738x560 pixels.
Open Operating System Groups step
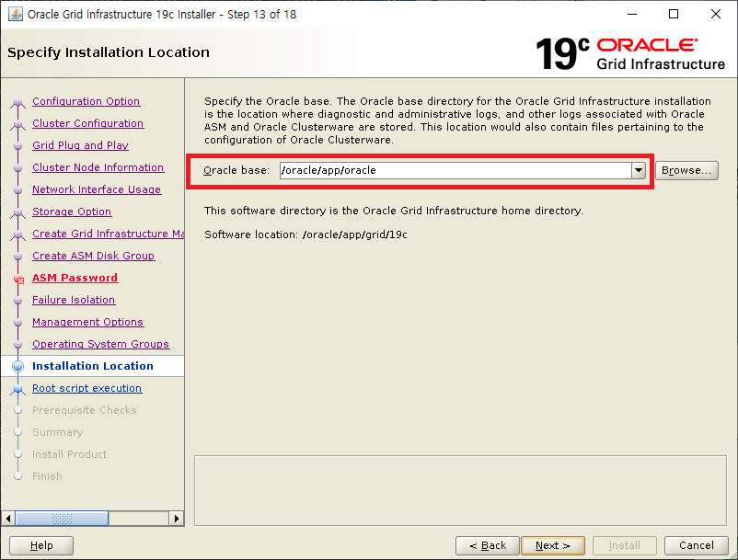[x=100, y=344]
